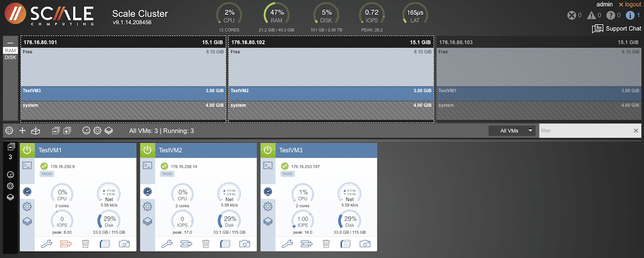Move TestVM2 to another node
Screen dimensions: 644x258
186,244
